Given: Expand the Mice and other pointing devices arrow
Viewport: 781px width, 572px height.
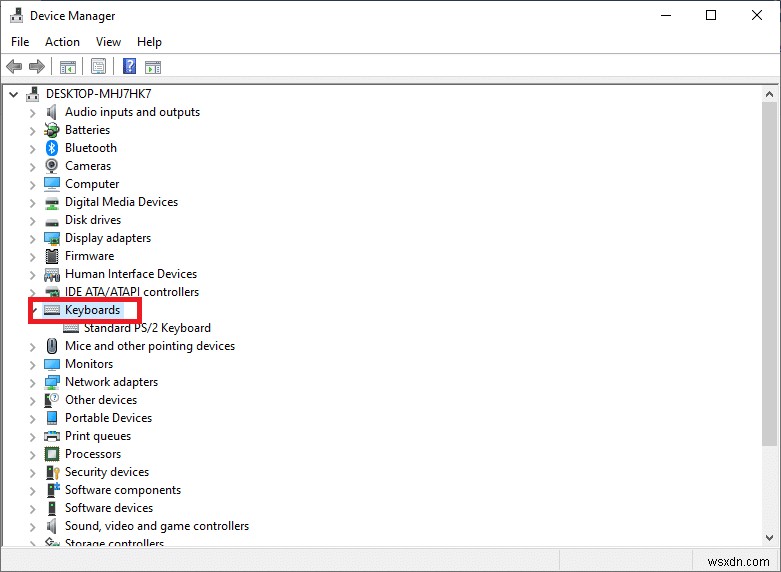Looking at the screenshot, I should (x=32, y=347).
